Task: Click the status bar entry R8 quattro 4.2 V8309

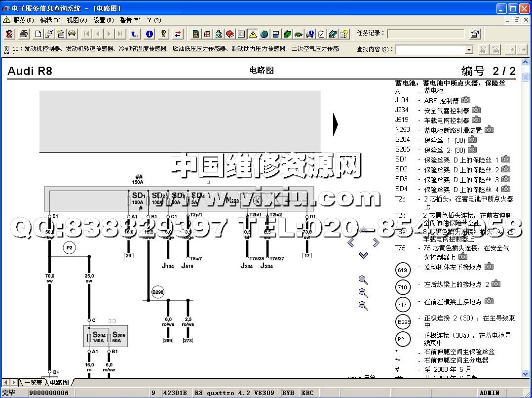Action: tap(234, 393)
